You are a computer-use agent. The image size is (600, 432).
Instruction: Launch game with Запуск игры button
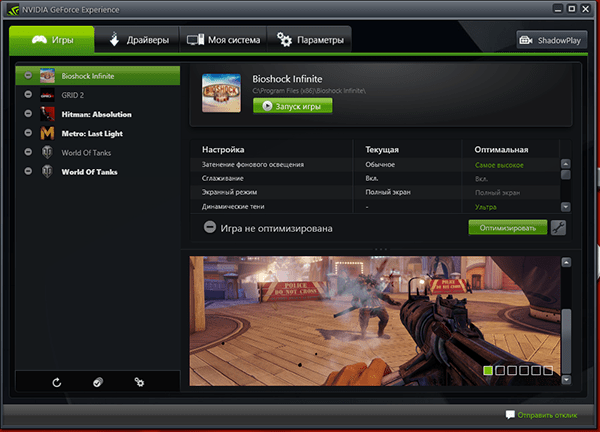click(x=293, y=106)
